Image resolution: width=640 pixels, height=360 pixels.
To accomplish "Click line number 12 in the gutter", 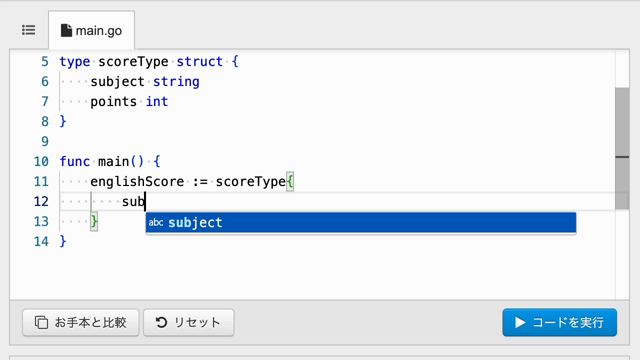I will (41, 202).
